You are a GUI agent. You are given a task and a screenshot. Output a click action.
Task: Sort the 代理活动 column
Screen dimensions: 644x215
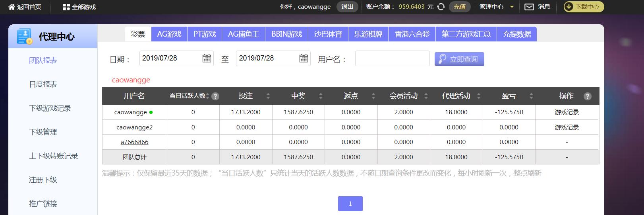click(x=479, y=96)
